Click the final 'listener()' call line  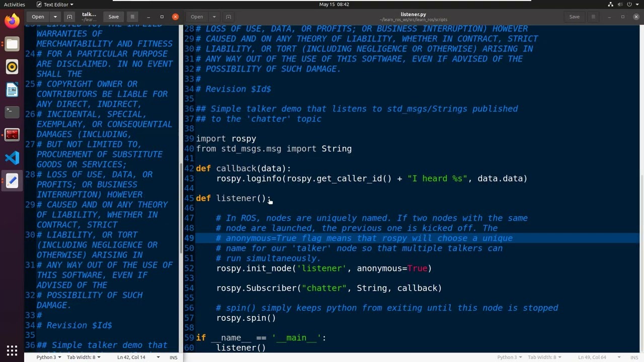point(241,348)
